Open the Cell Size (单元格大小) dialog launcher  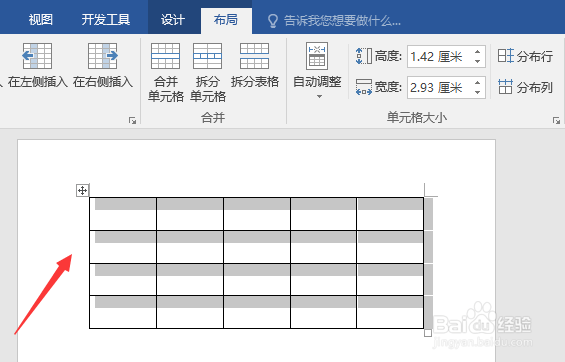[x=556, y=120]
